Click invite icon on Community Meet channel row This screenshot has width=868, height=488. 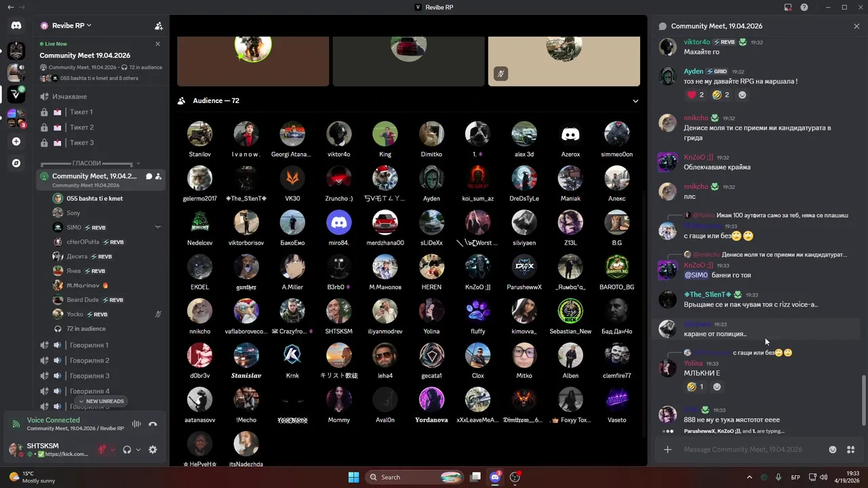158,176
